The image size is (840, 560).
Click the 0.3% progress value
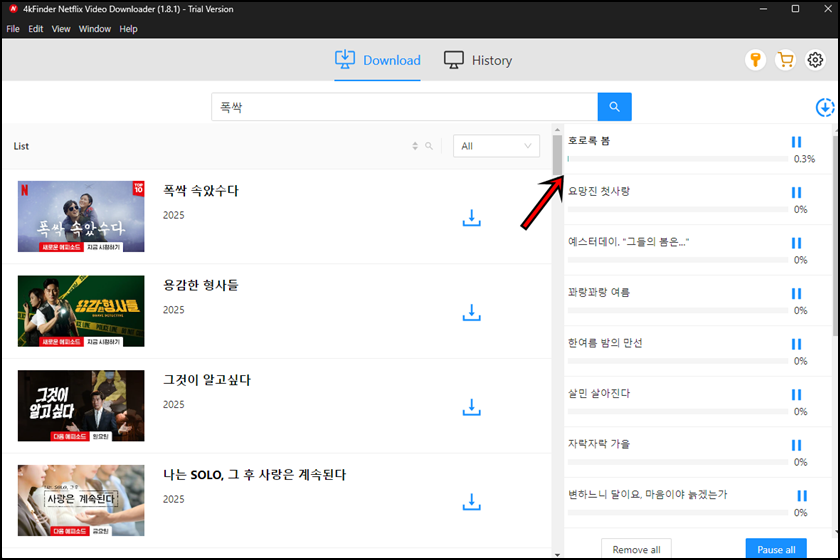pos(804,159)
